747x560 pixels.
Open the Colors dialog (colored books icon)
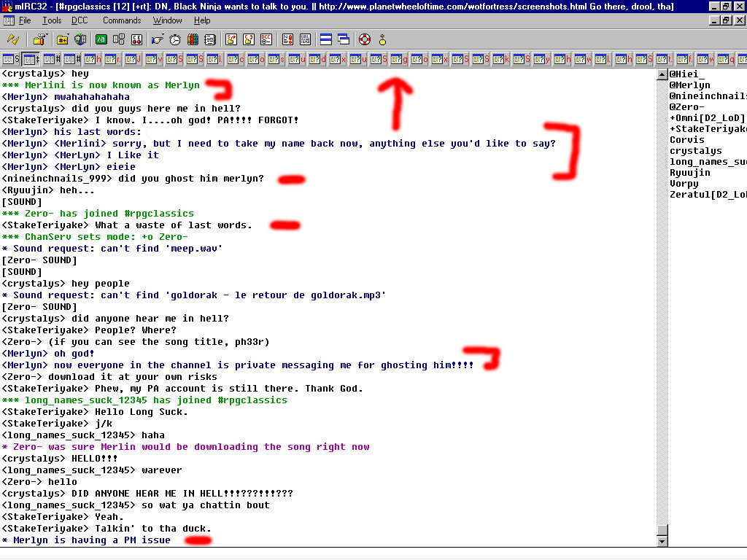click(193, 39)
